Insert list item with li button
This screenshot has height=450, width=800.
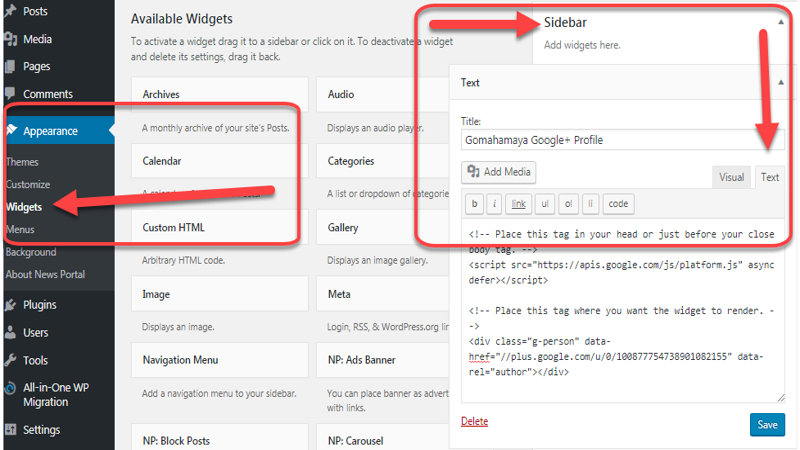click(x=590, y=204)
